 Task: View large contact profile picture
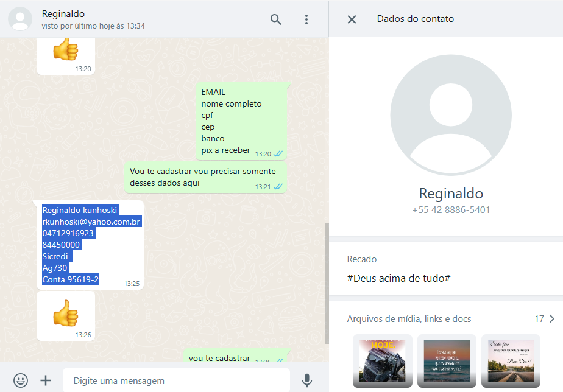(x=450, y=114)
